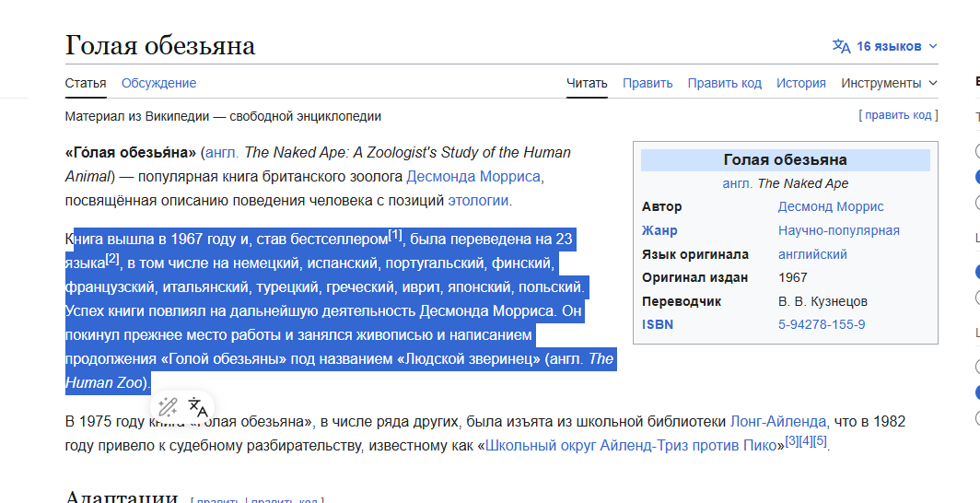The height and width of the screenshot is (503, 980).
Task: Click the "английский" original language link
Action: coord(812,254)
